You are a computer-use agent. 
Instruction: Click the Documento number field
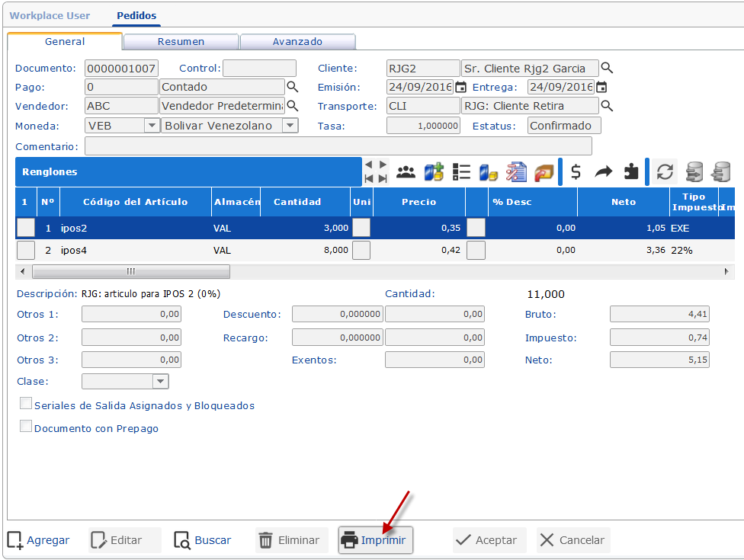click(x=121, y=68)
